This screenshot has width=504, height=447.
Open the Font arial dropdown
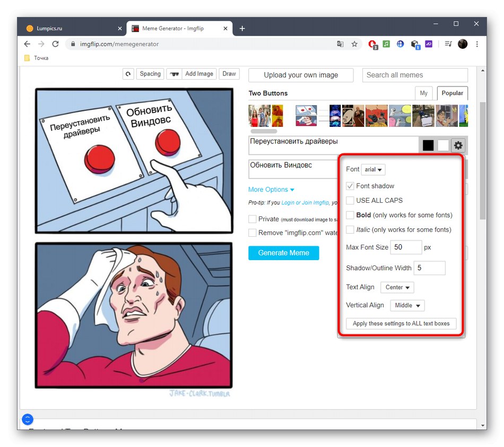coord(373,169)
